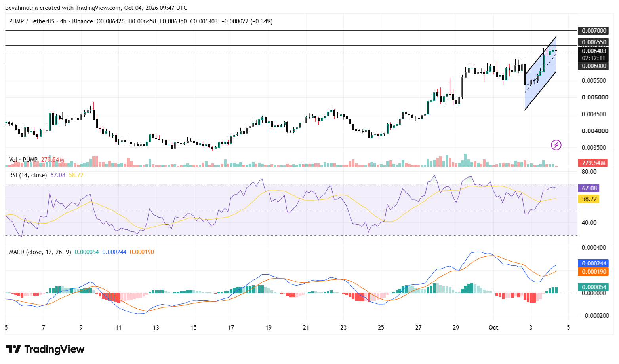Select the Vol · PUMP indicator legend
This screenshot has width=619, height=364.
[23, 160]
